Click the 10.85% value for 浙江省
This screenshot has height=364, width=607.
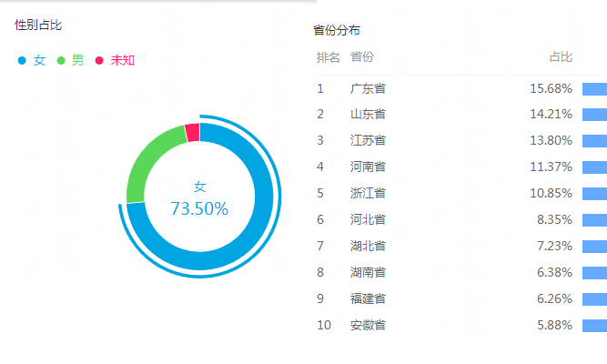(x=551, y=193)
